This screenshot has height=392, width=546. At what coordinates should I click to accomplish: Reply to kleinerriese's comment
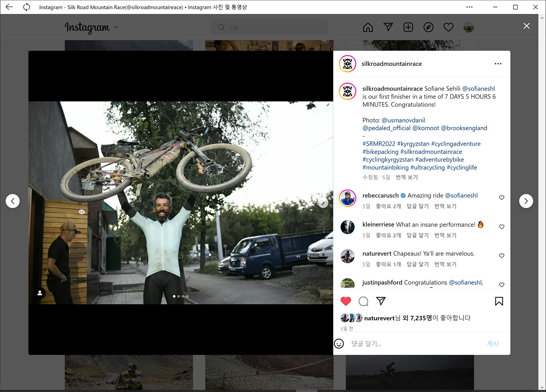tap(418, 235)
